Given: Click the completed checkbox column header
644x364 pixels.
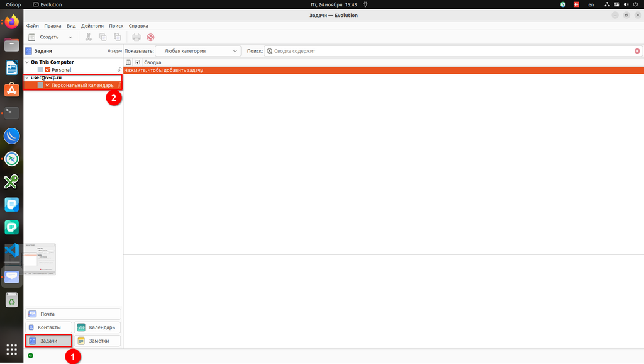Looking at the screenshot, I should click(x=138, y=62).
